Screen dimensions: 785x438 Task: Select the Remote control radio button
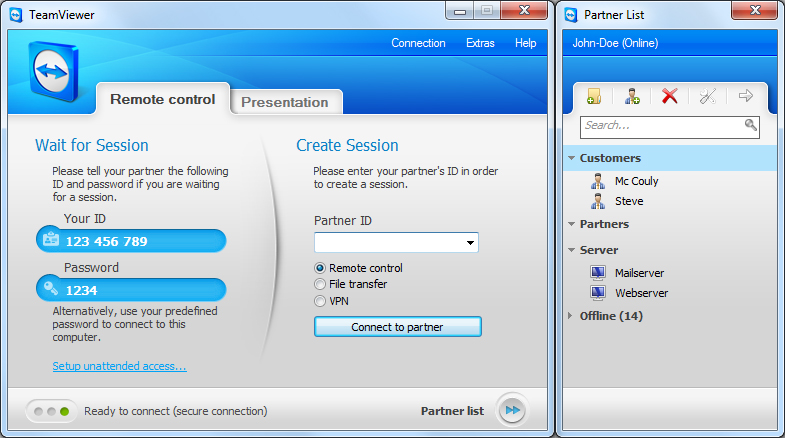[319, 268]
